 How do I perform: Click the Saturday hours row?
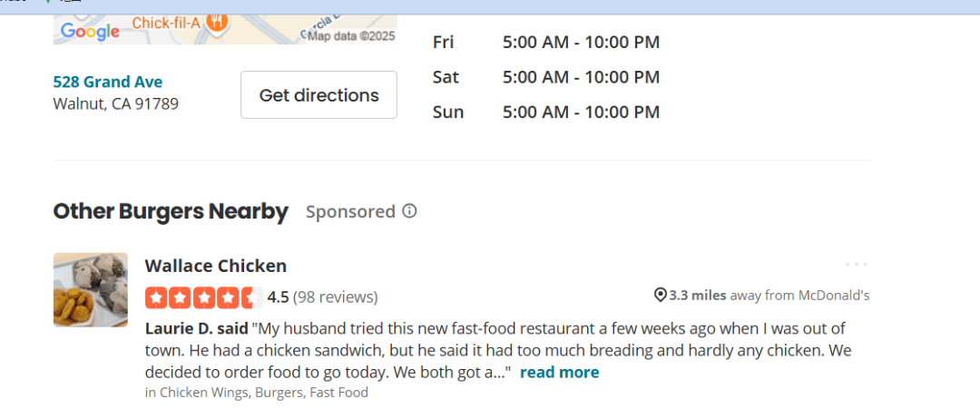point(545,77)
